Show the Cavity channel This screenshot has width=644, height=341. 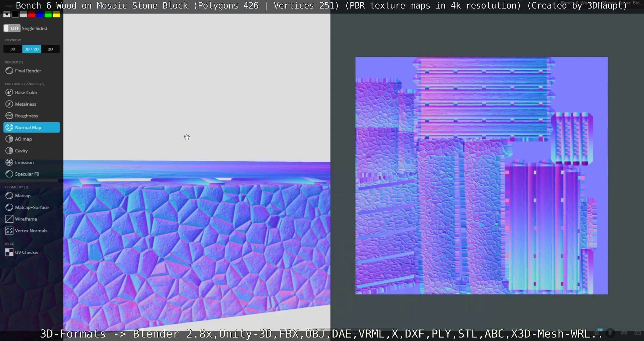point(21,151)
